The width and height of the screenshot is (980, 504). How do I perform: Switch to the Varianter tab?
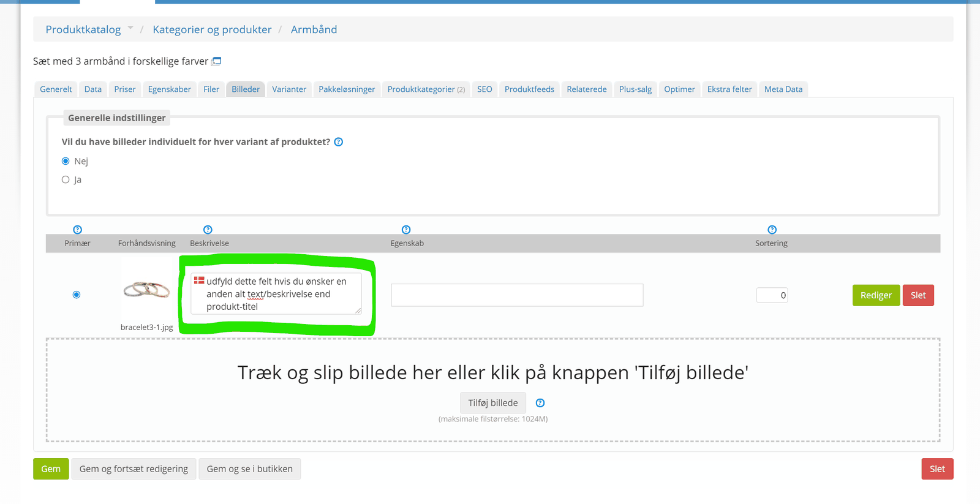coord(289,89)
